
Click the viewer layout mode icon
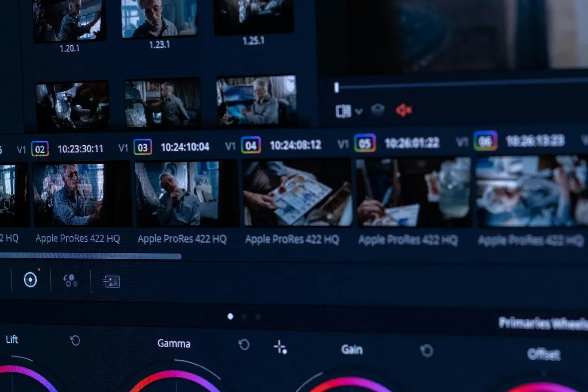[343, 111]
